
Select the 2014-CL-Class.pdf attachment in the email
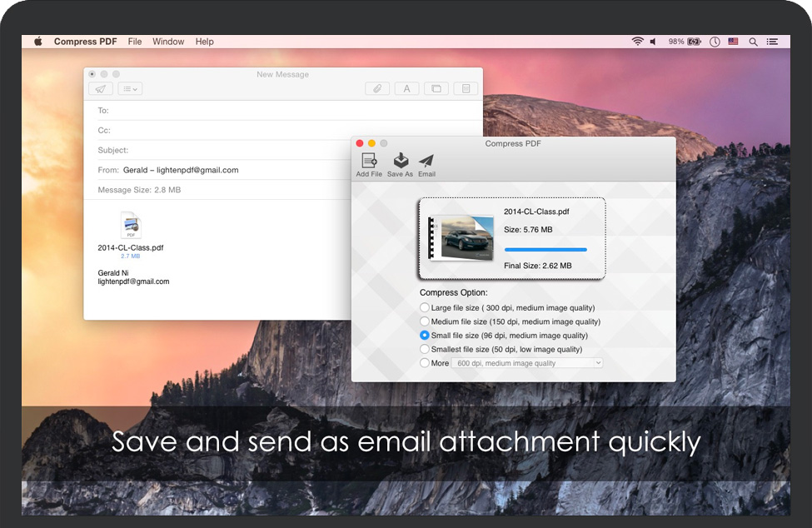tap(131, 227)
